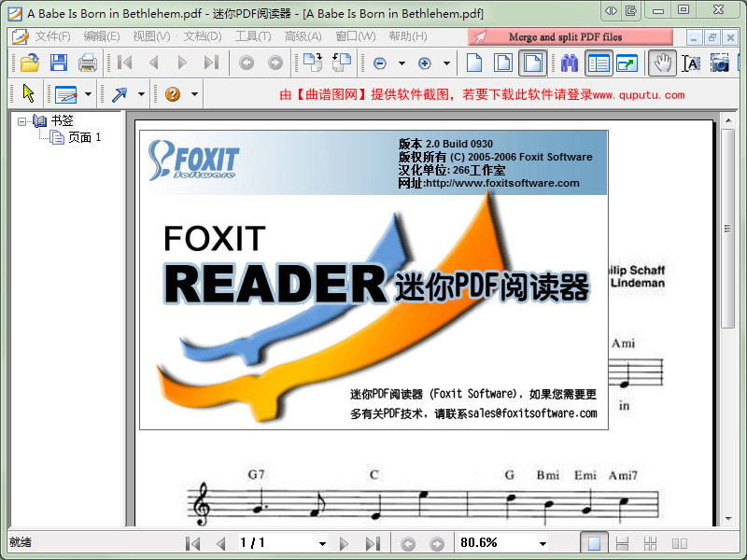Enable single page layout mode
Viewport: 747px width, 560px height.
[x=594, y=543]
